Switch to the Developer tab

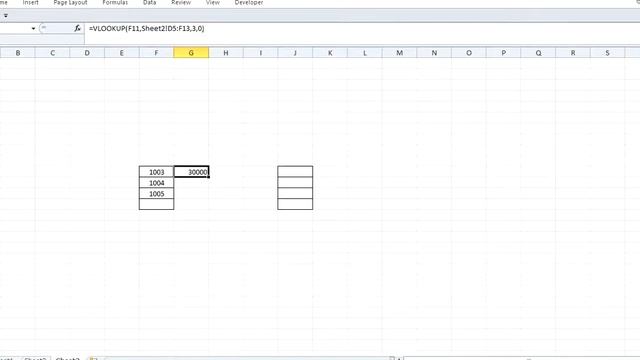pyautogui.click(x=249, y=2)
